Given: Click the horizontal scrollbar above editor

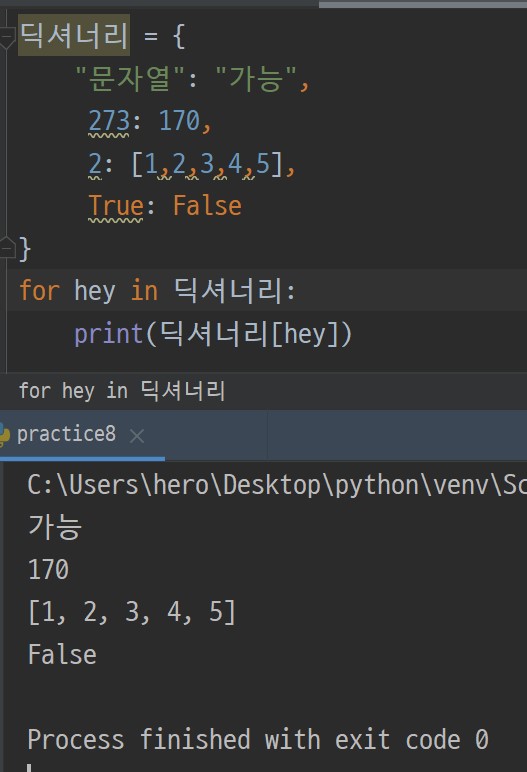Looking at the screenshot, I should (423, 4).
